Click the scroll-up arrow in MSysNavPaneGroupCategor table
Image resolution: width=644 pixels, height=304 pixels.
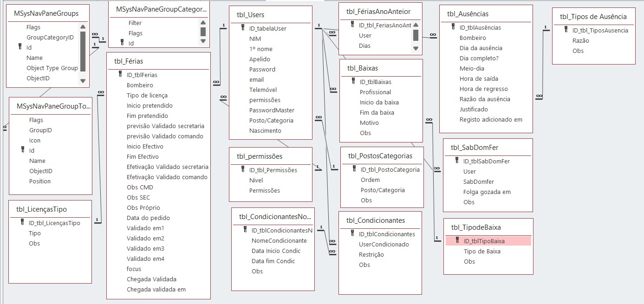tap(203, 22)
